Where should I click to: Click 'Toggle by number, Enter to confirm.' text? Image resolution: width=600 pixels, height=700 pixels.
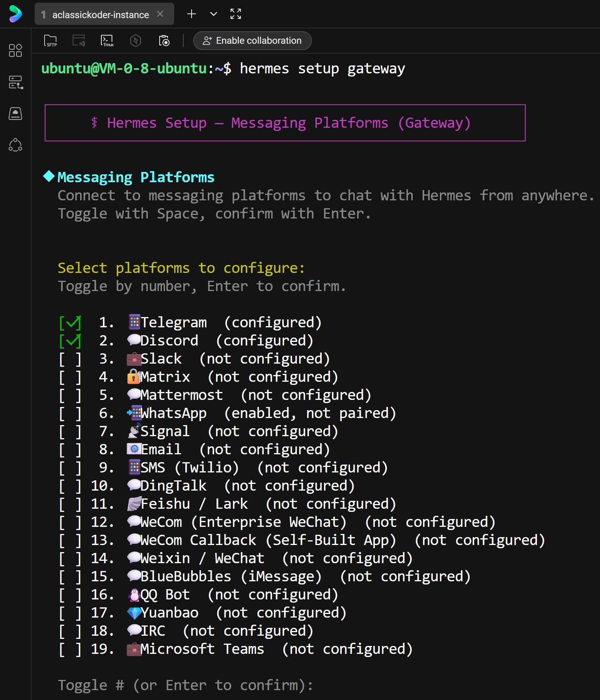[x=202, y=286]
